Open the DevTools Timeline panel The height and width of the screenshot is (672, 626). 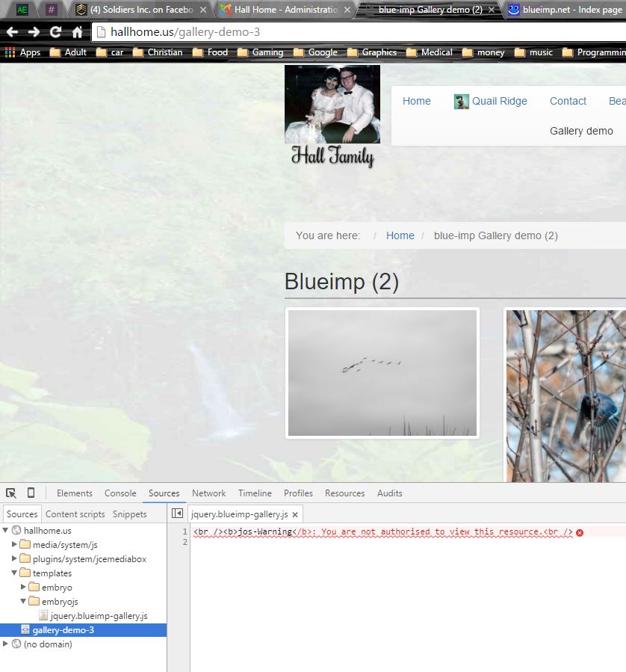point(255,493)
